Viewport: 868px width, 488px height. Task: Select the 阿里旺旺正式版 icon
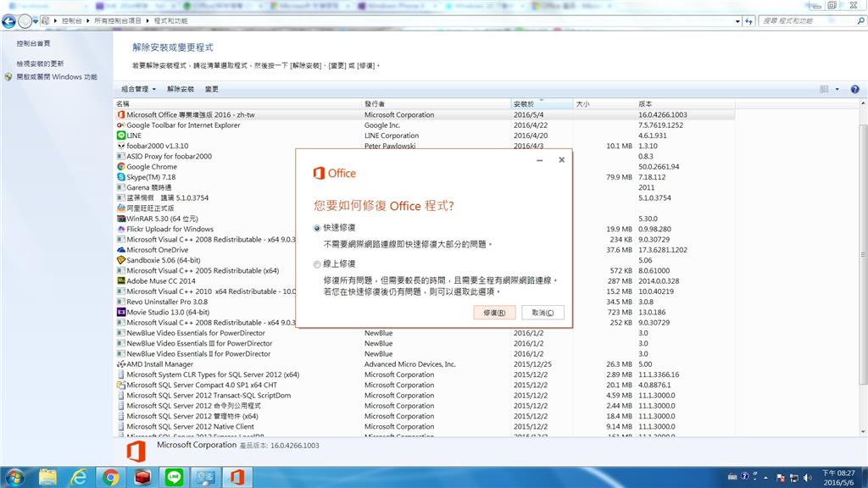tap(120, 208)
